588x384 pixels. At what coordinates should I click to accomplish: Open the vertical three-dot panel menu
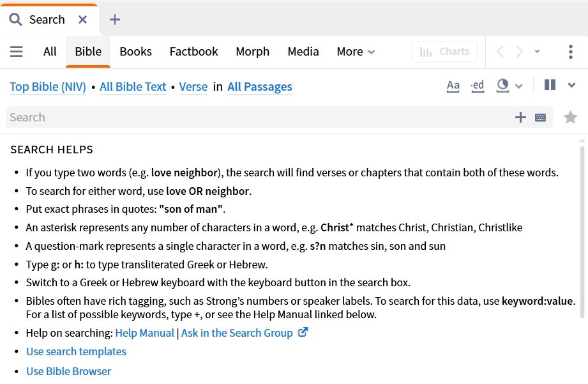(x=570, y=52)
